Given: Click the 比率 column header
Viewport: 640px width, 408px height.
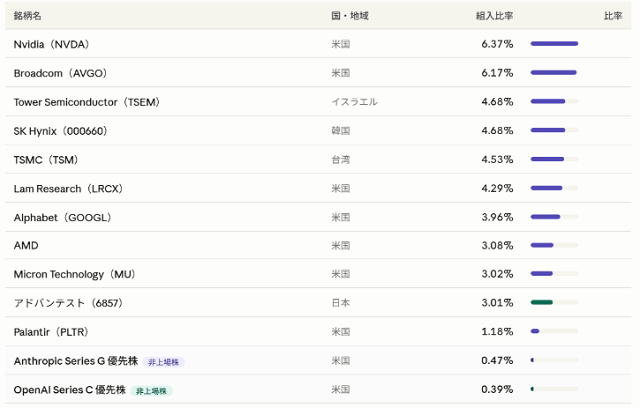Looking at the screenshot, I should click(x=613, y=16).
